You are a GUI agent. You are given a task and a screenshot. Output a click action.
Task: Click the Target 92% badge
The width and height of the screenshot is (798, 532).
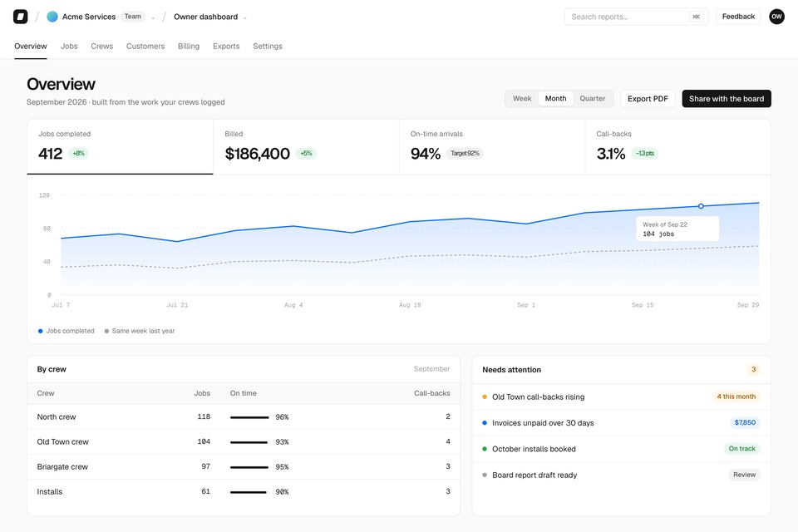pyautogui.click(x=465, y=153)
